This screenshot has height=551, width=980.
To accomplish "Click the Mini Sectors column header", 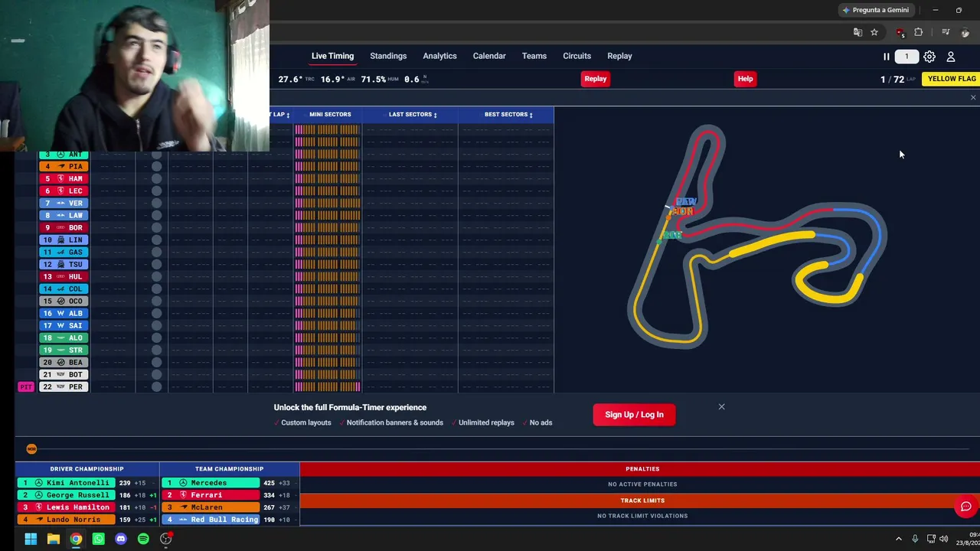I will 330,115.
